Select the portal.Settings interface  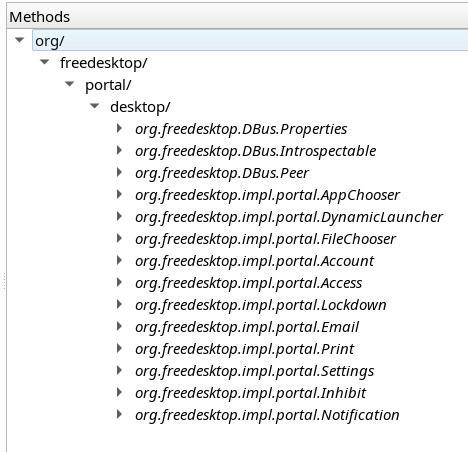click(x=254, y=371)
